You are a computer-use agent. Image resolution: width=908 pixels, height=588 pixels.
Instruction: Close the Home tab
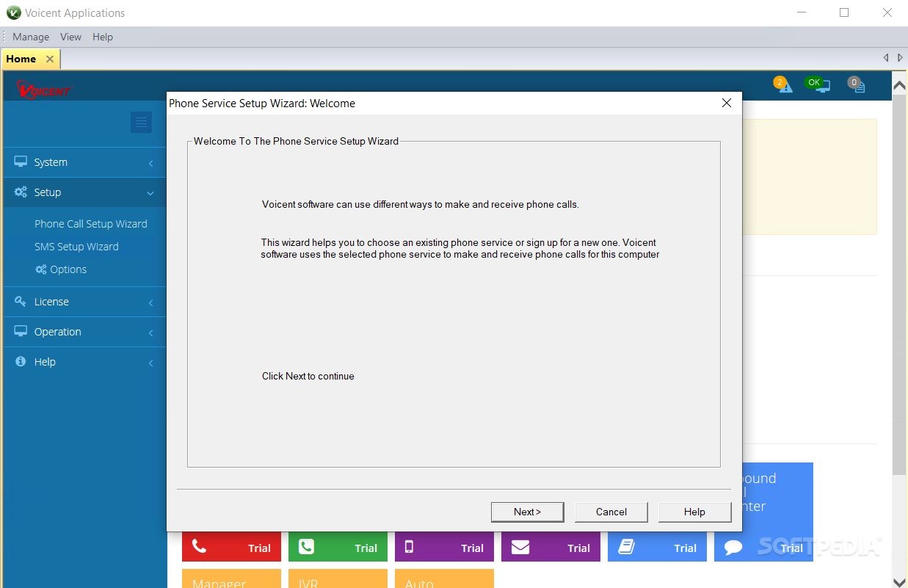pyautogui.click(x=50, y=59)
